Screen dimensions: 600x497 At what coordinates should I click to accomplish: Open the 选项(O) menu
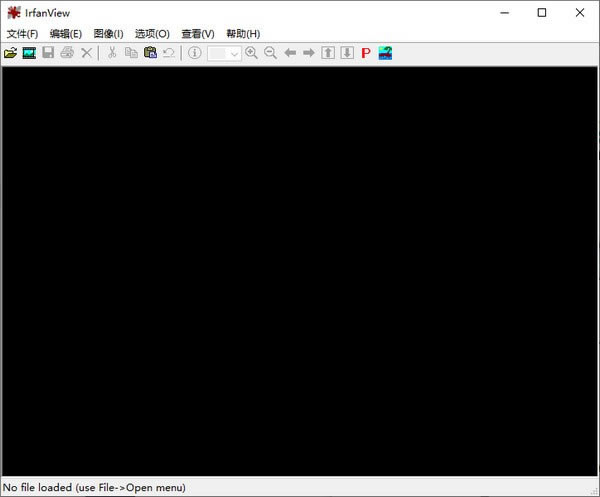(x=152, y=34)
